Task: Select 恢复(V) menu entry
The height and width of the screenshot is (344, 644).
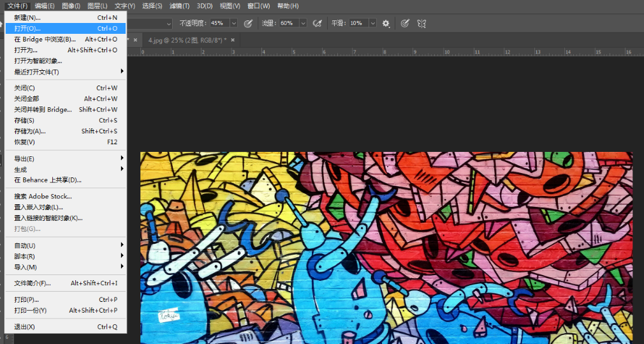Action: pyautogui.click(x=65, y=142)
